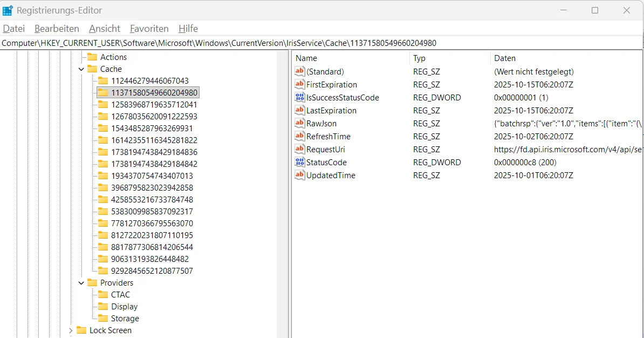
Task: Open the Favoriten menu
Action: [x=149, y=29]
